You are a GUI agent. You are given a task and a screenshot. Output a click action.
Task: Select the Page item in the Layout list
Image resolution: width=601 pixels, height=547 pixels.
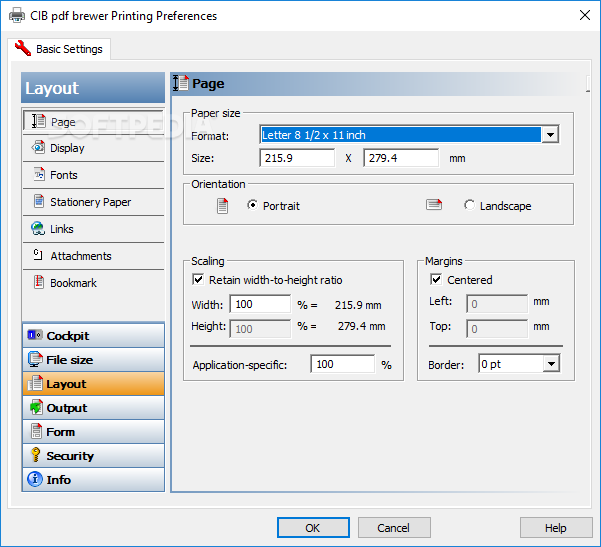[94, 122]
